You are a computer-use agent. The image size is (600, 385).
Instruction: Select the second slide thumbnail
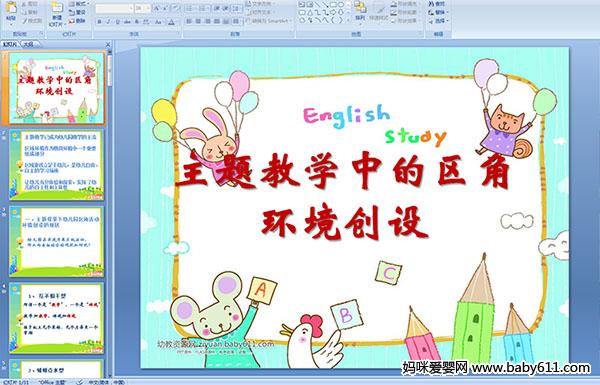[x=57, y=165]
